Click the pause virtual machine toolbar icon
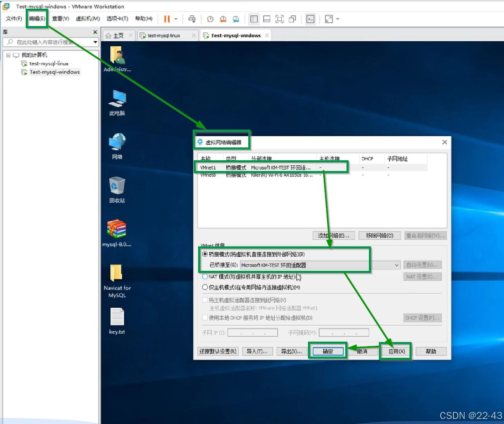This screenshot has height=424, width=504. pyautogui.click(x=167, y=19)
